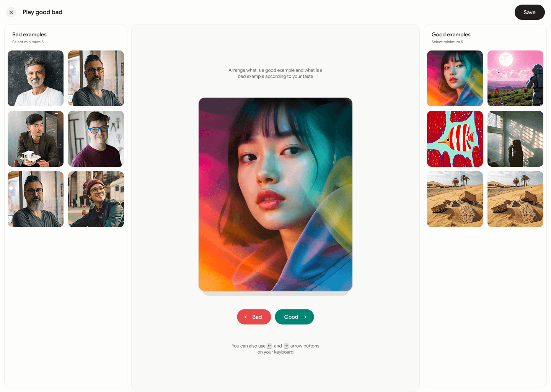551x392 pixels.
Task: Mark the image as Bad
Action: coord(254,317)
